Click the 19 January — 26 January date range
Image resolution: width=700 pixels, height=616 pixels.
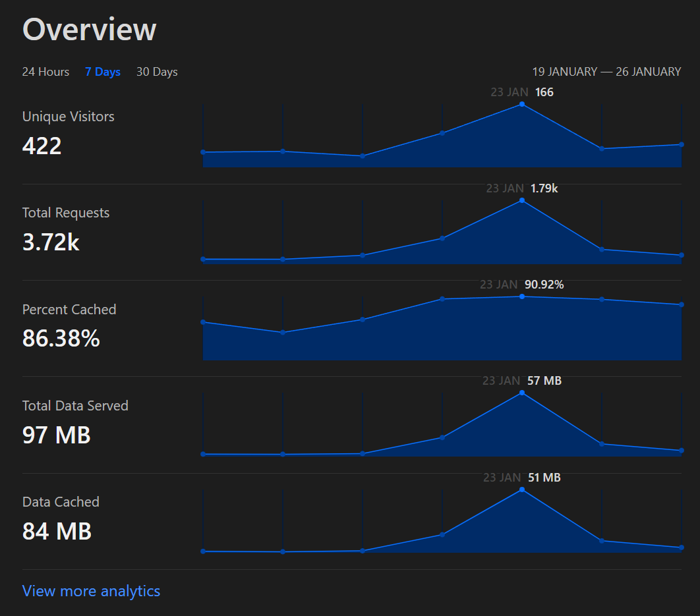[606, 72]
